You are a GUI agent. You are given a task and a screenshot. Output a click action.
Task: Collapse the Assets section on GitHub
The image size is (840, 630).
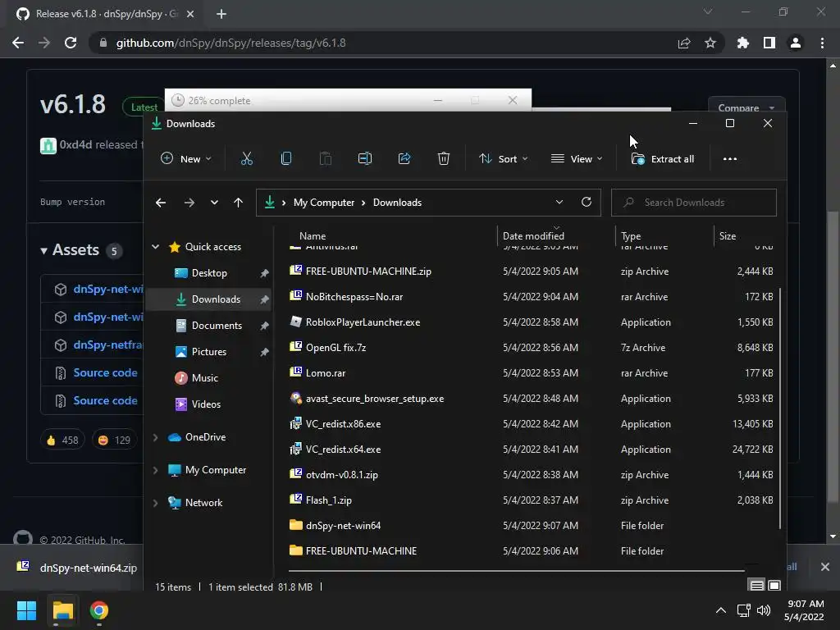pyautogui.click(x=44, y=250)
